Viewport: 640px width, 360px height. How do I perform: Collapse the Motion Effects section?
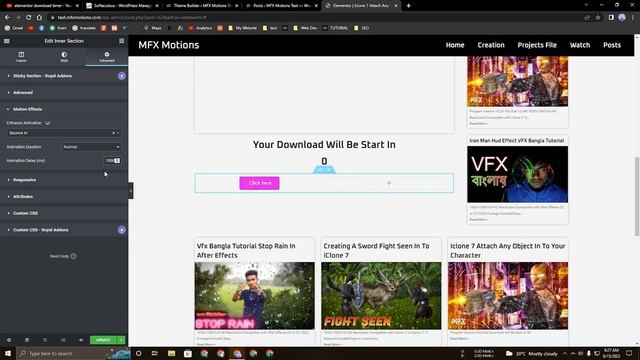coord(64,109)
